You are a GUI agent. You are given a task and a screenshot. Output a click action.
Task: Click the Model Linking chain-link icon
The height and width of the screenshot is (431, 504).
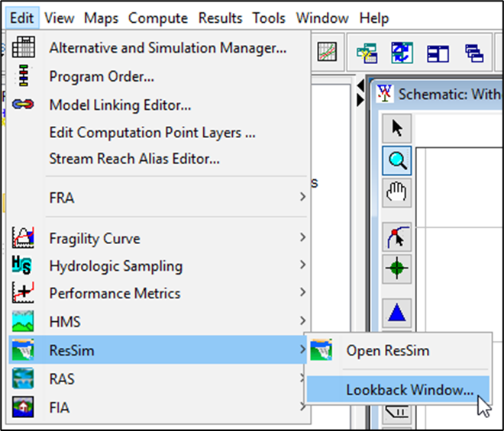coord(23,104)
